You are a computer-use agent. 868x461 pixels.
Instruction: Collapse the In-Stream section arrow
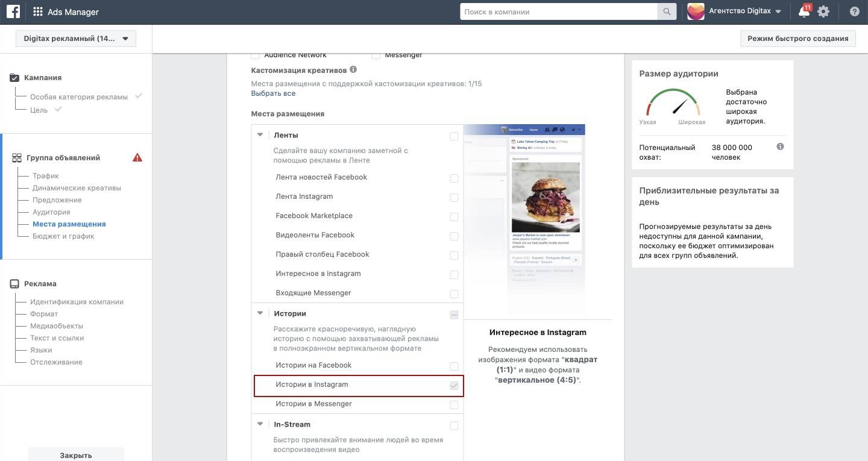(260, 424)
